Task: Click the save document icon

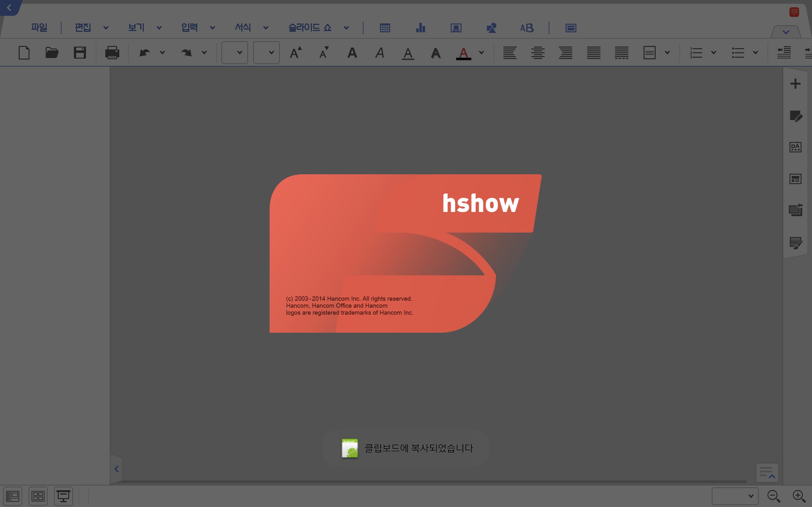Action: [80, 53]
